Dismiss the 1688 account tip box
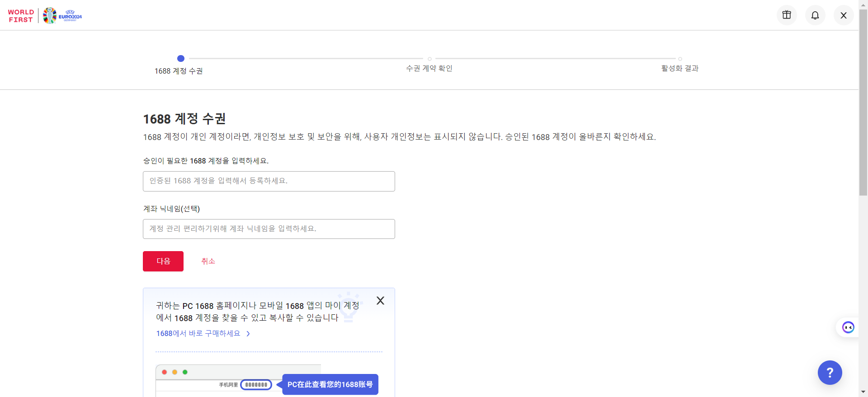The width and height of the screenshot is (868, 397). click(380, 301)
